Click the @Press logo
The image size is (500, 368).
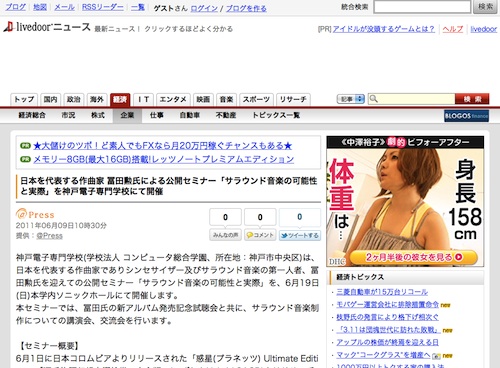[x=35, y=214]
